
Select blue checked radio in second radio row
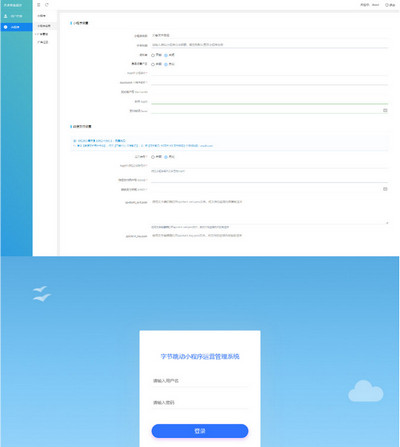coord(166,64)
